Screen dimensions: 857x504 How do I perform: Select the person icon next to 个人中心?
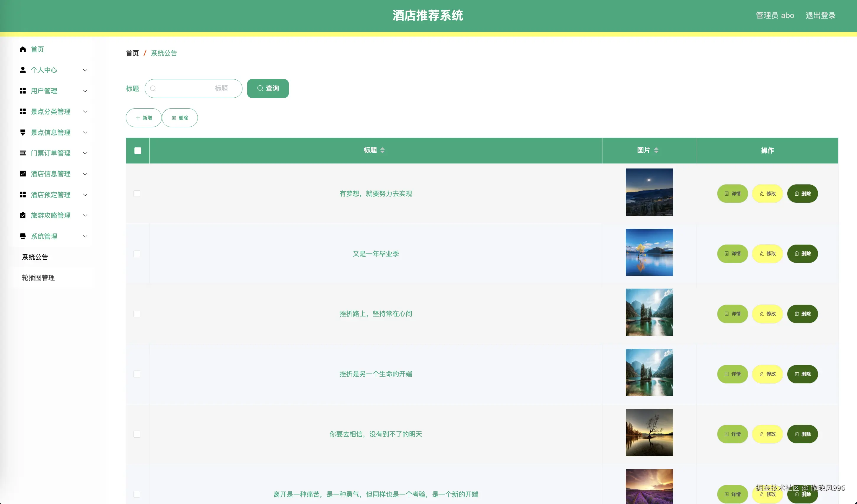click(23, 70)
